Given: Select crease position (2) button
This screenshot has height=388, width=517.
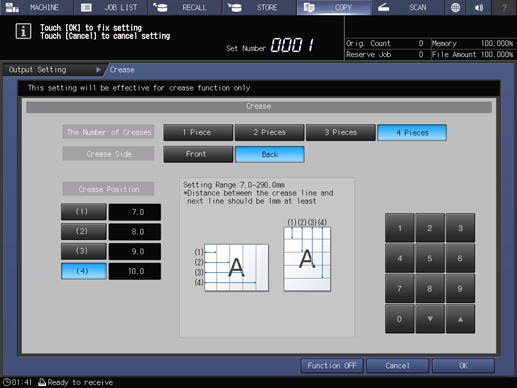Looking at the screenshot, I should click(84, 231).
